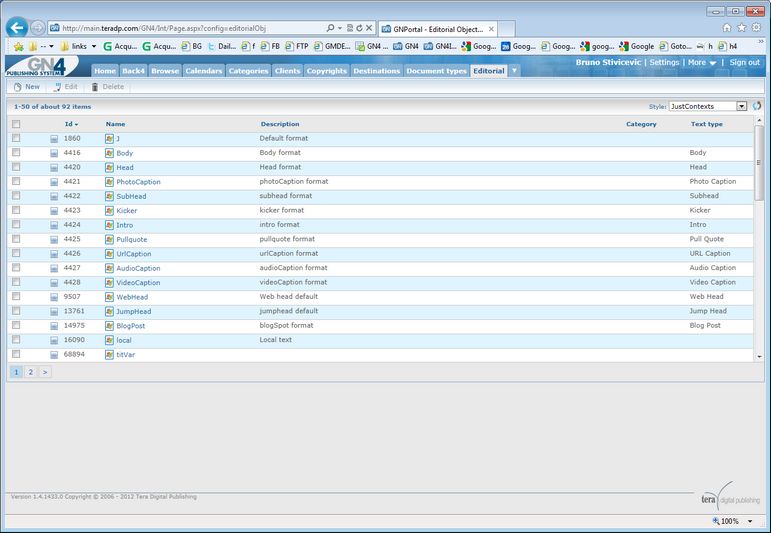Screen dimensions: 771x533
Task: Sort by the Description column header
Action: [280, 124]
